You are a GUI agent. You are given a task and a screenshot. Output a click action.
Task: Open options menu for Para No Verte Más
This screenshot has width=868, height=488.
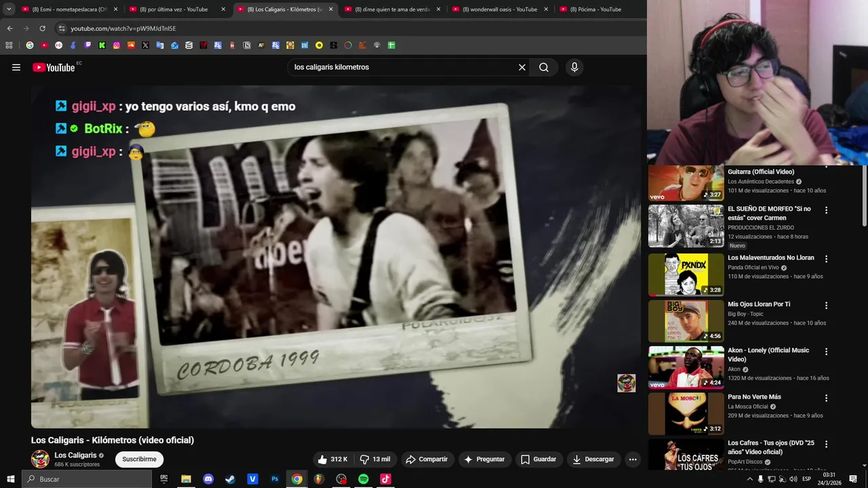click(x=826, y=399)
